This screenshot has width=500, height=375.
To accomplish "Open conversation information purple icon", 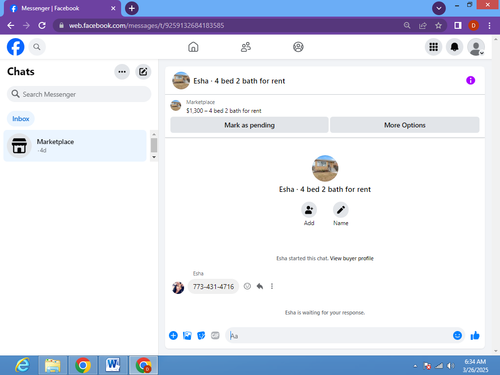I will tap(470, 80).
